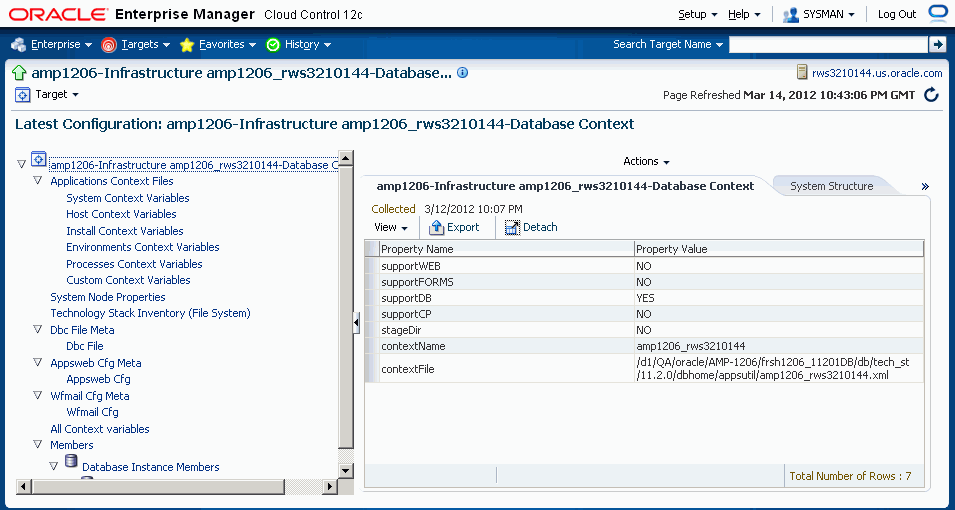The image size is (955, 510).
Task: Sort by Property Value column header
Action: pyautogui.click(x=778, y=249)
